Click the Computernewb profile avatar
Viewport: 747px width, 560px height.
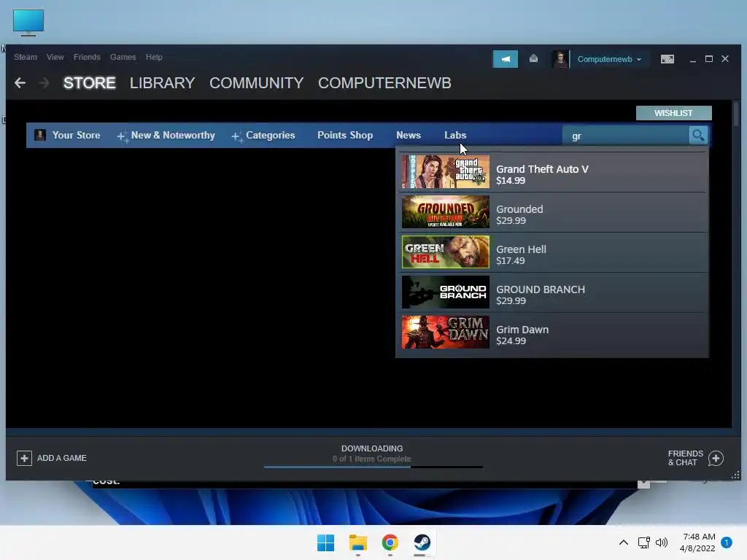coord(560,59)
